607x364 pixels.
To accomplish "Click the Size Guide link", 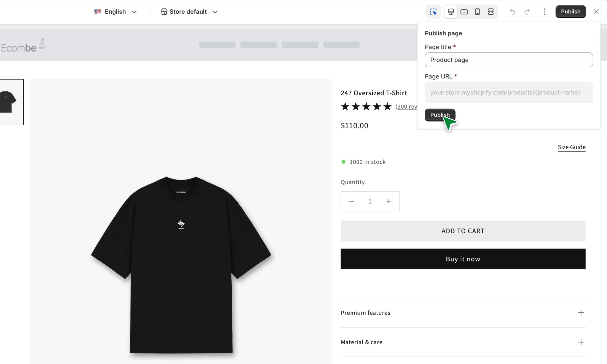I will 571,147.
